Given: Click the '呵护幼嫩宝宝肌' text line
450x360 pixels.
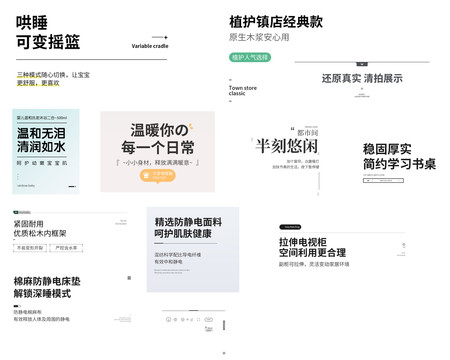Looking at the screenshot, I should pyautogui.click(x=42, y=163).
